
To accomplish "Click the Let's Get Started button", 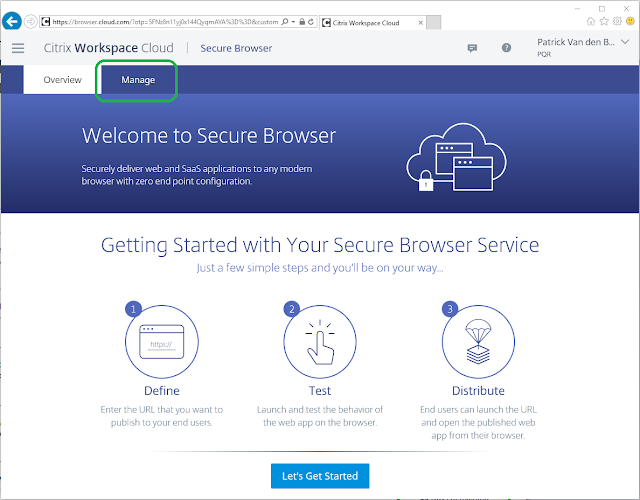I will click(320, 476).
